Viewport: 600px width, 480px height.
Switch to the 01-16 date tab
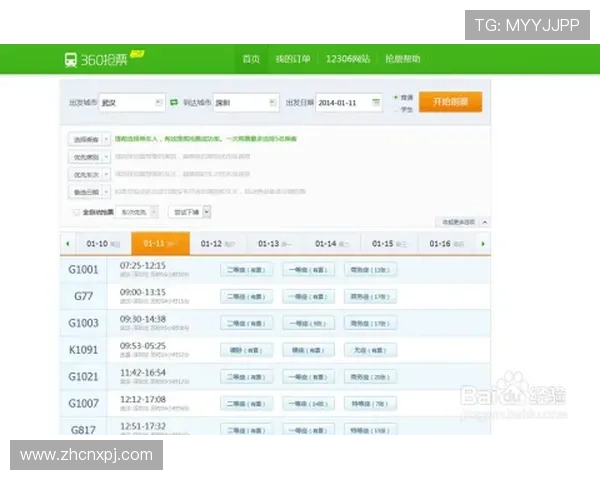pos(446,243)
